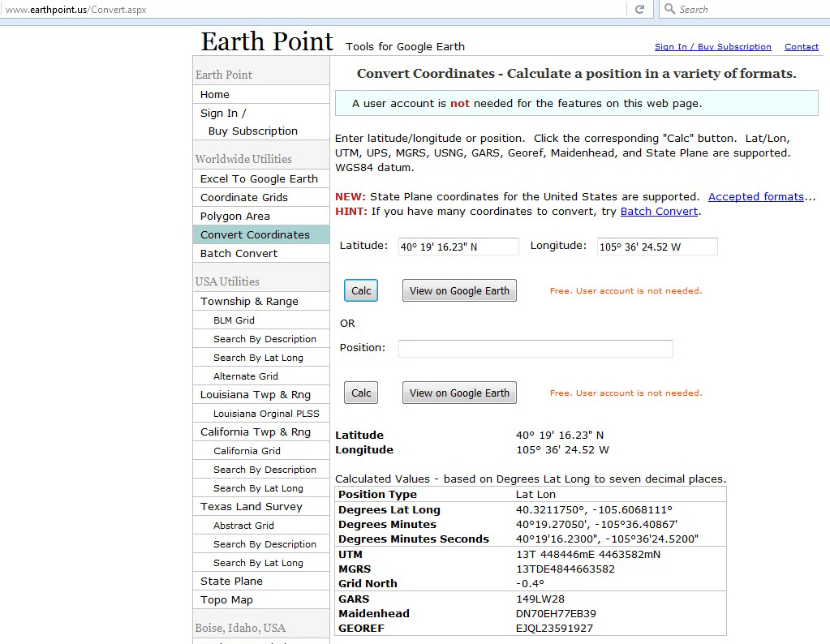Open Louisiana Twp & Rng page

[x=261, y=395]
